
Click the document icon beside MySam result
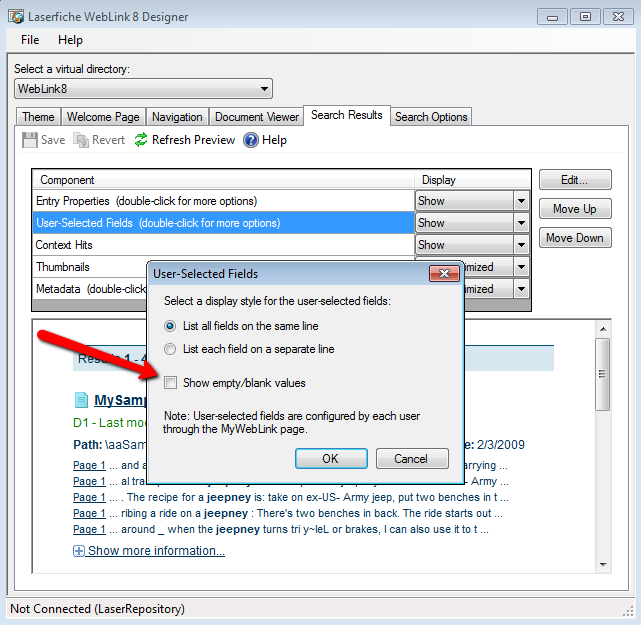(81, 400)
